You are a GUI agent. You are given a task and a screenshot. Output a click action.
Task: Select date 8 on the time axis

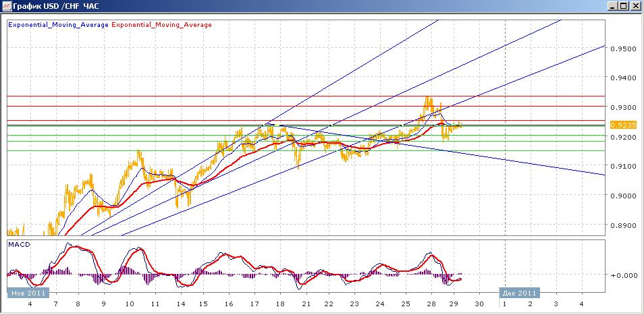tap(78, 304)
